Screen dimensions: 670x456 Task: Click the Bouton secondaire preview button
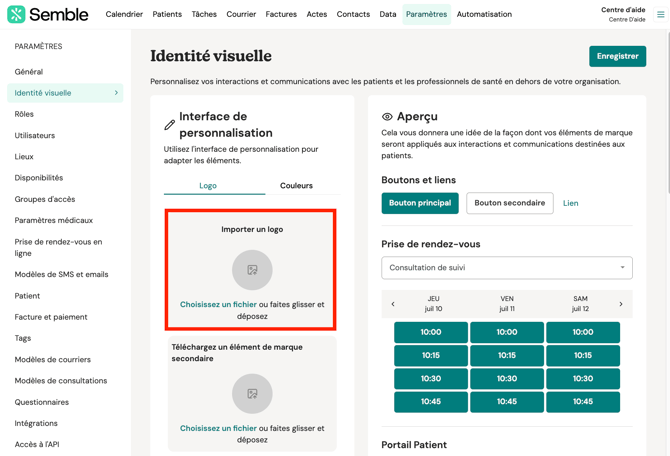(x=509, y=203)
